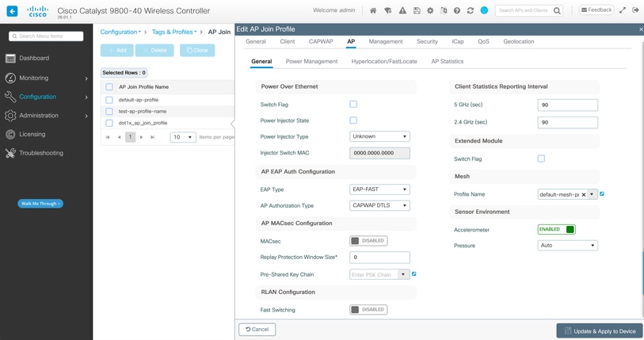Click the logout icon
The height and width of the screenshot is (340, 644).
coord(635,10)
